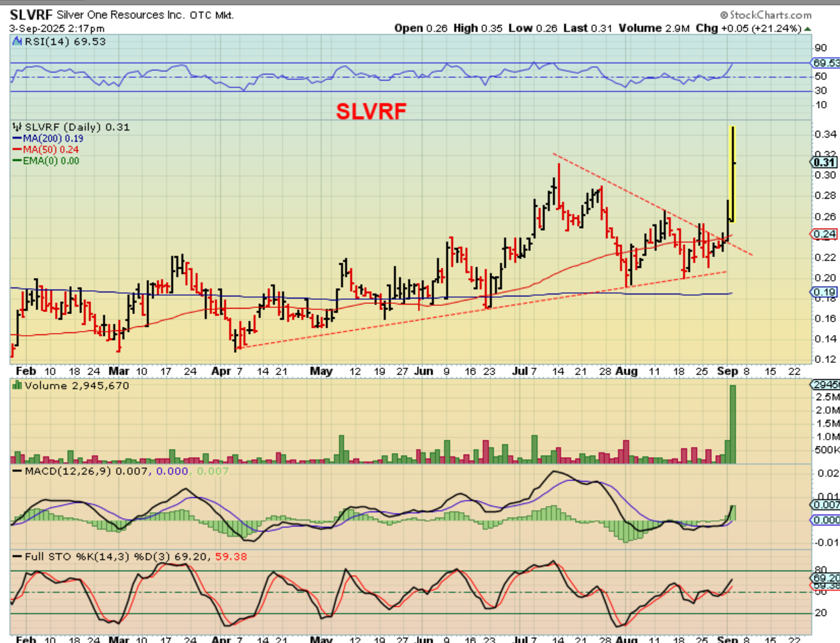Image resolution: width=840 pixels, height=643 pixels.
Task: Click the black line marker beside Full STO
Action: click(17, 557)
